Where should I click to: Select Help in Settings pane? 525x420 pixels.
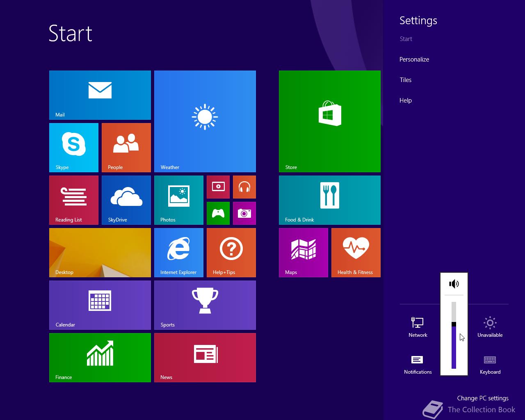pos(406,100)
